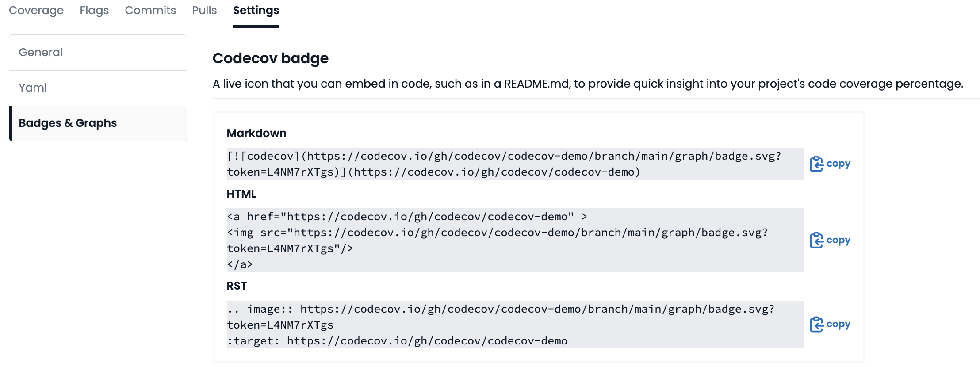Open the Coverage tab
The image size is (980, 367).
click(x=36, y=11)
